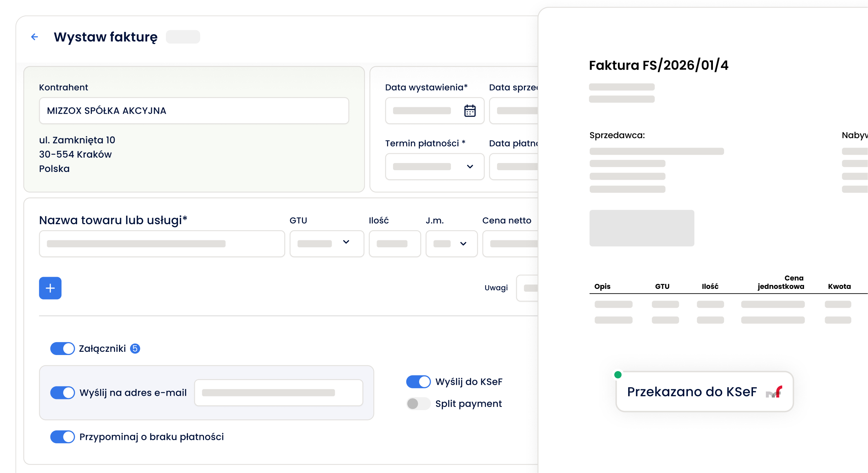Open the J.m. unit dropdown
Image resolution: width=868 pixels, height=473 pixels.
tap(452, 244)
